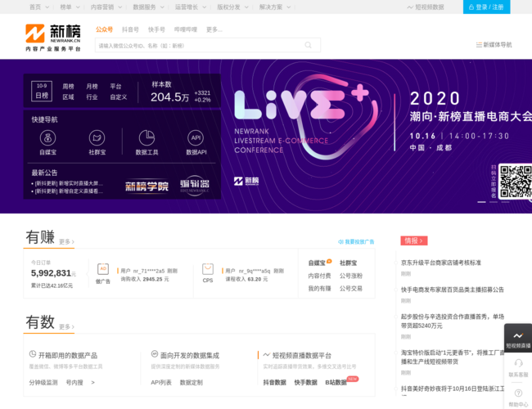Select the 日榜 10-9 box
The width and height of the screenshot is (532, 409).
42,91
